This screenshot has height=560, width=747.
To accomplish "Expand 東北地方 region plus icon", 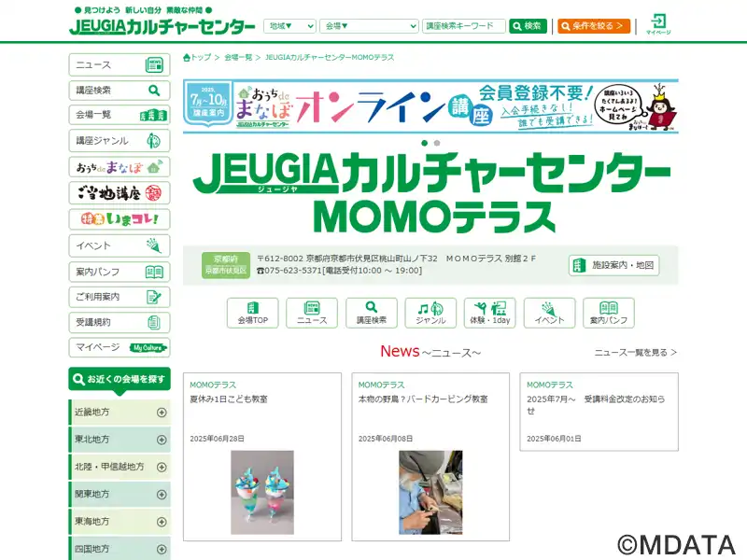I will pyautogui.click(x=162, y=440).
